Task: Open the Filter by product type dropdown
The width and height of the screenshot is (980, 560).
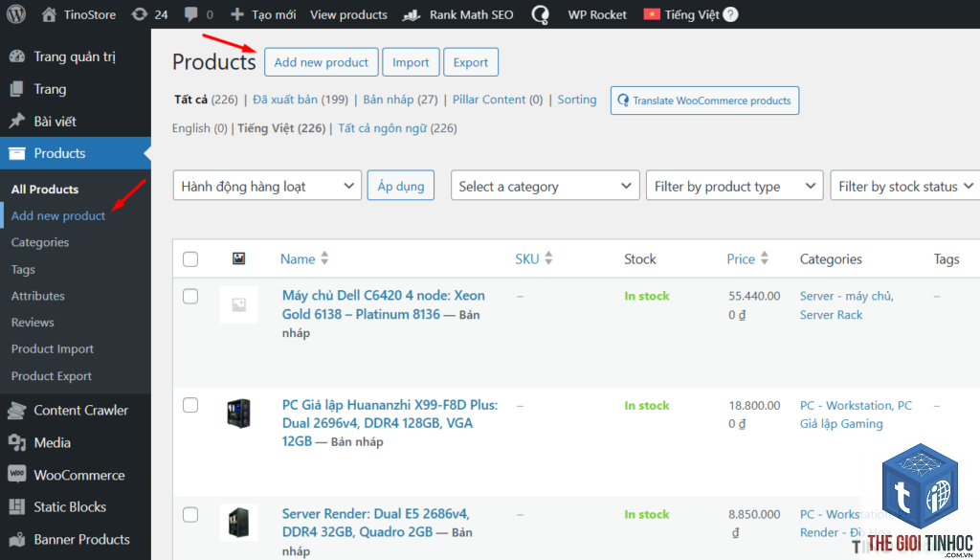Action: (734, 187)
